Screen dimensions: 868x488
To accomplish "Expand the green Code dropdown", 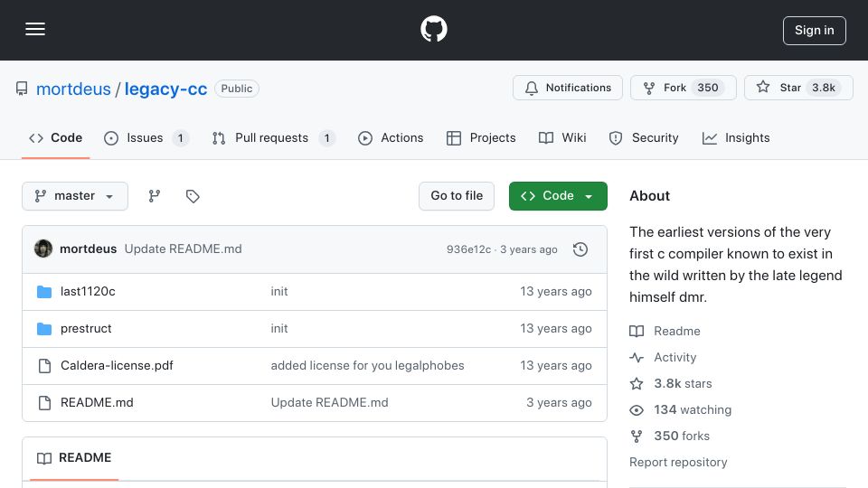I will click(x=558, y=196).
